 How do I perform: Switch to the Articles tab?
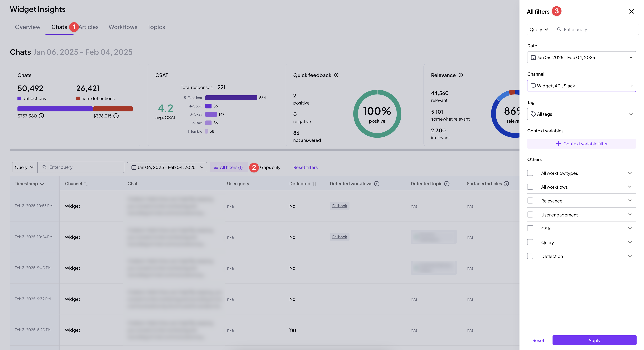pyautogui.click(x=89, y=27)
